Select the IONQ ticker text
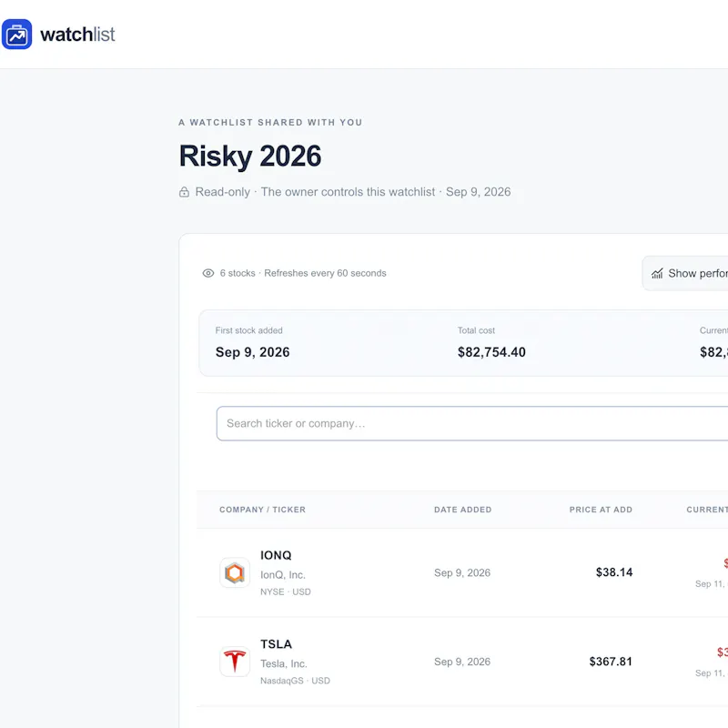The height and width of the screenshot is (728, 728). point(276,555)
